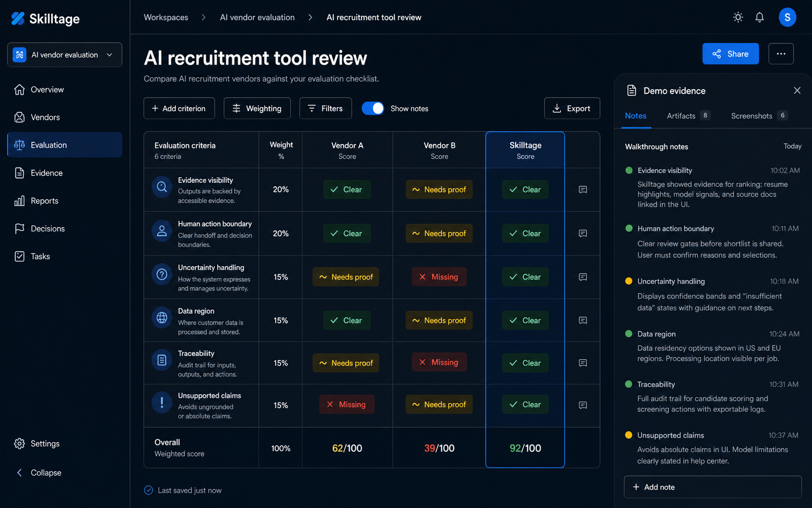Collapse the sidebar
The height and width of the screenshot is (508, 812).
[x=39, y=473]
